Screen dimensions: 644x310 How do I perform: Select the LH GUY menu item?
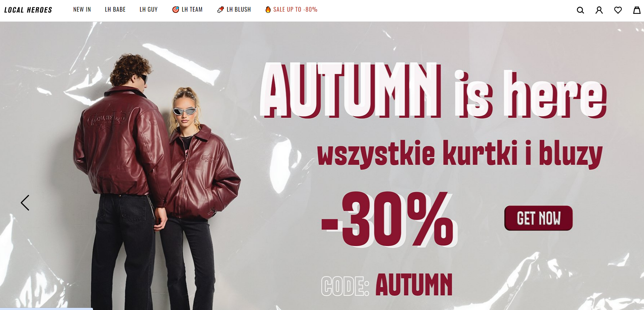tap(148, 9)
